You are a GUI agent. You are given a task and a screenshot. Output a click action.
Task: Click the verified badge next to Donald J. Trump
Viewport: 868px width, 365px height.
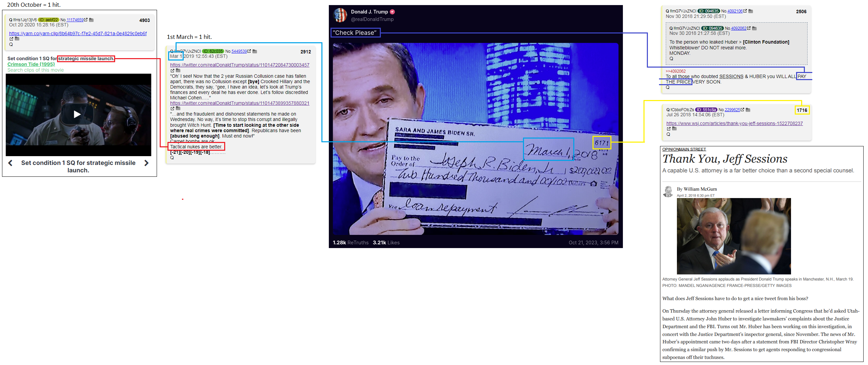(392, 12)
